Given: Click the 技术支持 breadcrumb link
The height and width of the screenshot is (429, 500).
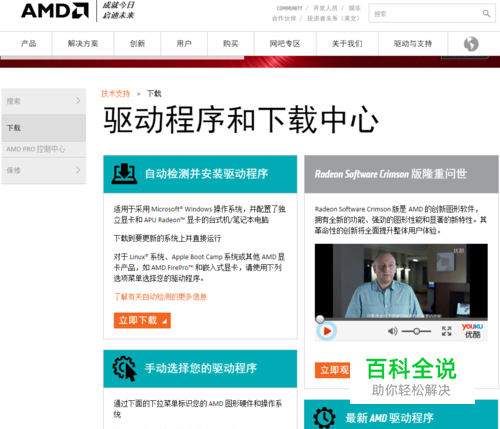Looking at the screenshot, I should pyautogui.click(x=116, y=94).
